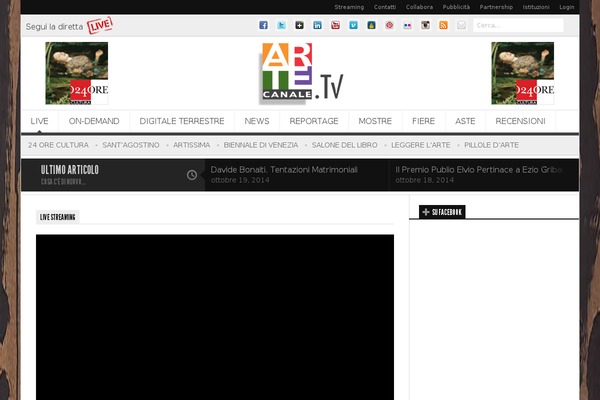Open the ON-DEMAND menu
This screenshot has width=600, height=400.
[94, 121]
